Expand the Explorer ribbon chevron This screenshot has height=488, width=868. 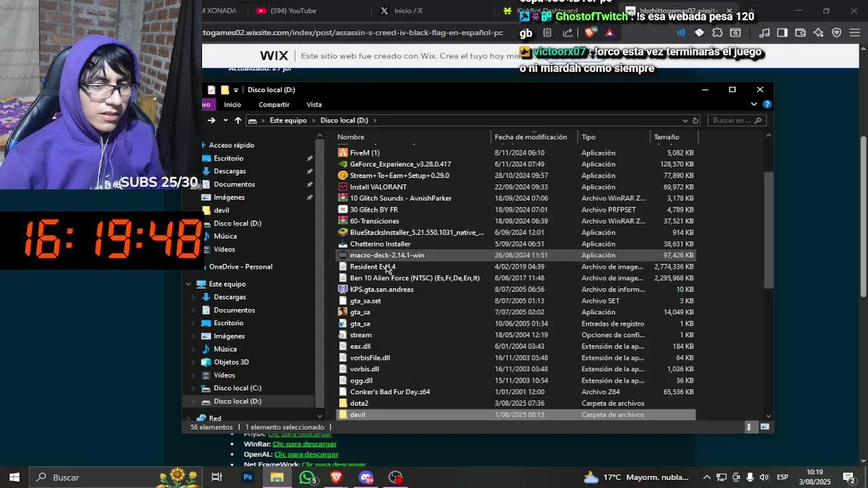point(754,104)
